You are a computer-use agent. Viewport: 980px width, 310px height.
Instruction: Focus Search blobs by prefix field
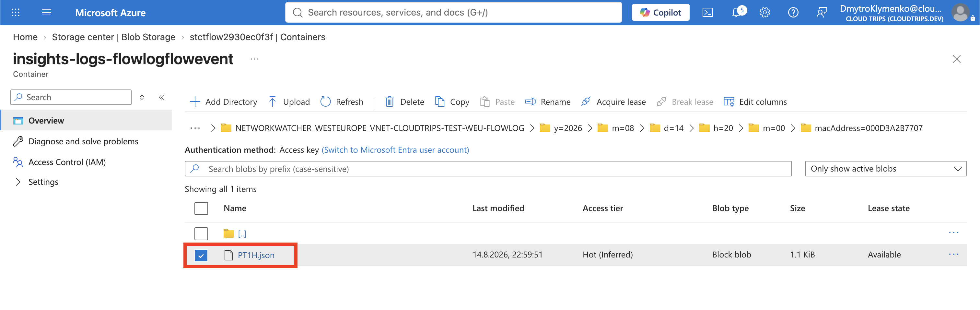488,169
